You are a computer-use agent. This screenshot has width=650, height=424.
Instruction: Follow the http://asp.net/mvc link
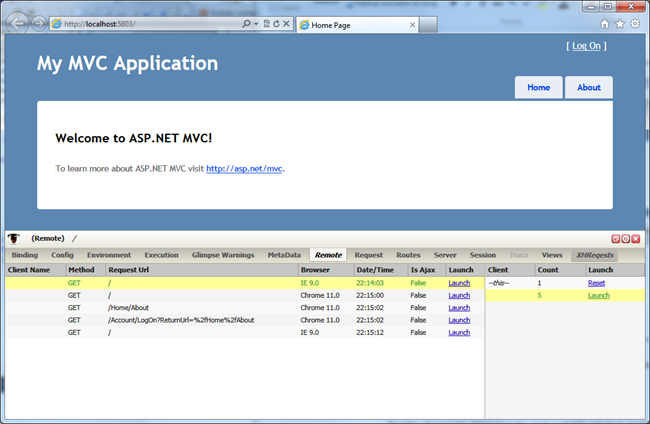[x=245, y=169]
